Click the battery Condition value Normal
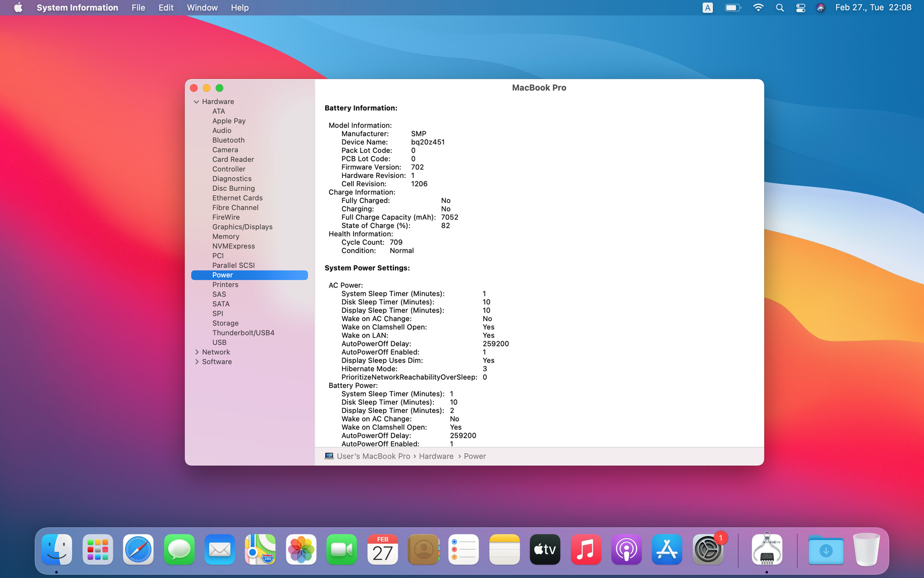 pyautogui.click(x=401, y=251)
